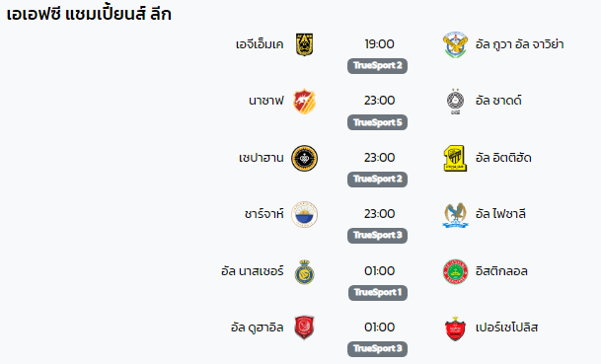This screenshot has width=601, height=364.
Task: Open the TrueSport 1 channel badge
Action: [378, 293]
